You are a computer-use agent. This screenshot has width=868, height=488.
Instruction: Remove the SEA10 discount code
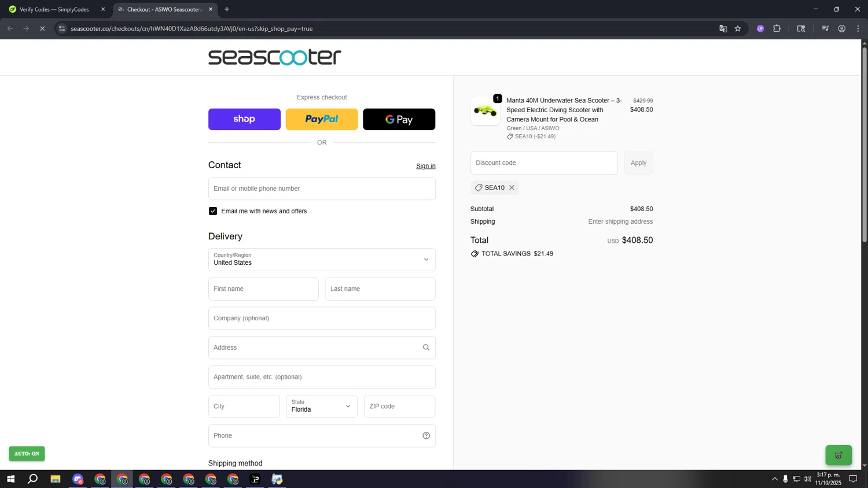coord(512,187)
